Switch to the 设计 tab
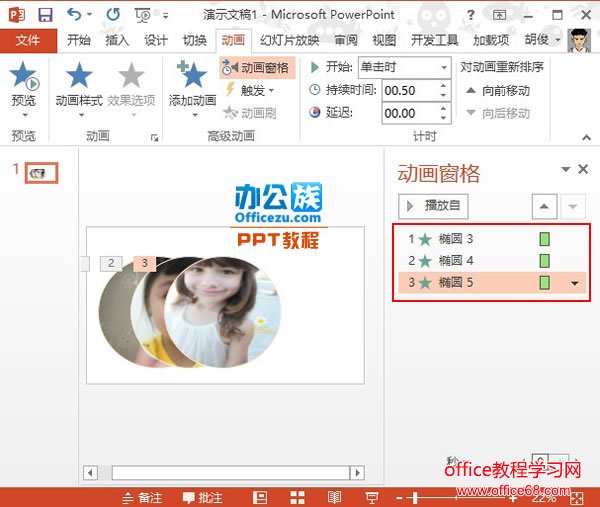 tap(156, 40)
